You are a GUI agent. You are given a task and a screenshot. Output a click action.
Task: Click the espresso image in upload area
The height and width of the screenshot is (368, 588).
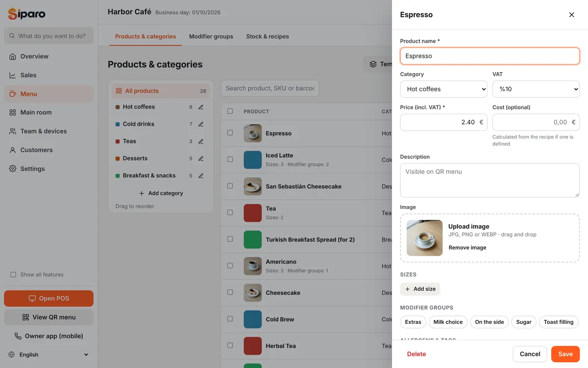pos(424,238)
